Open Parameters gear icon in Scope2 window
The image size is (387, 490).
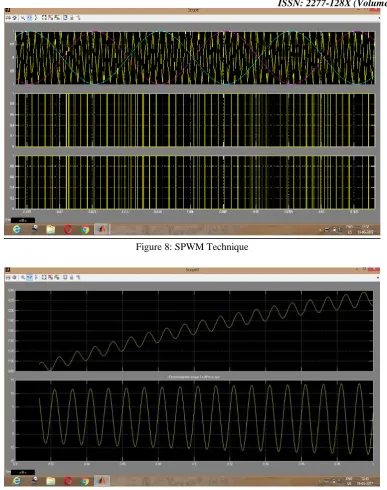(x=15, y=277)
